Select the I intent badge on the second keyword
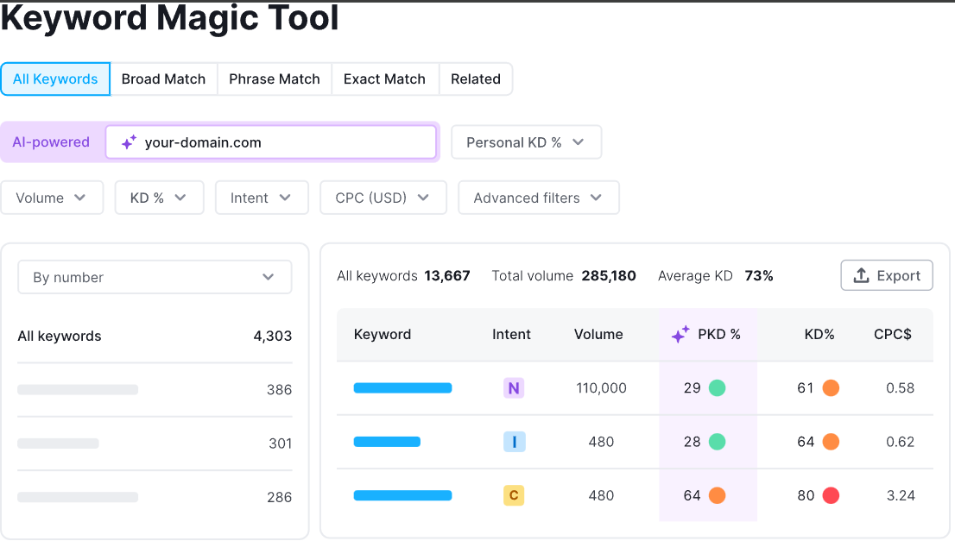 coord(514,441)
